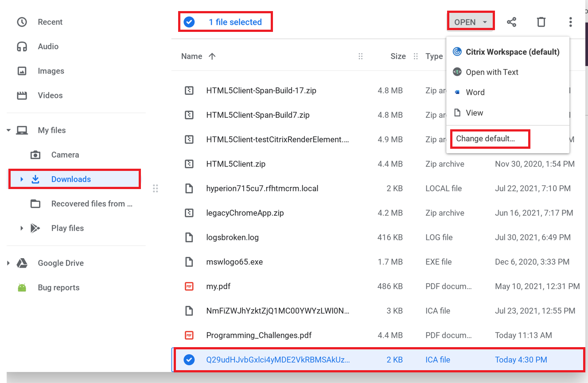Open Bug reports in the sidebar
The height and width of the screenshot is (383, 588).
(58, 288)
